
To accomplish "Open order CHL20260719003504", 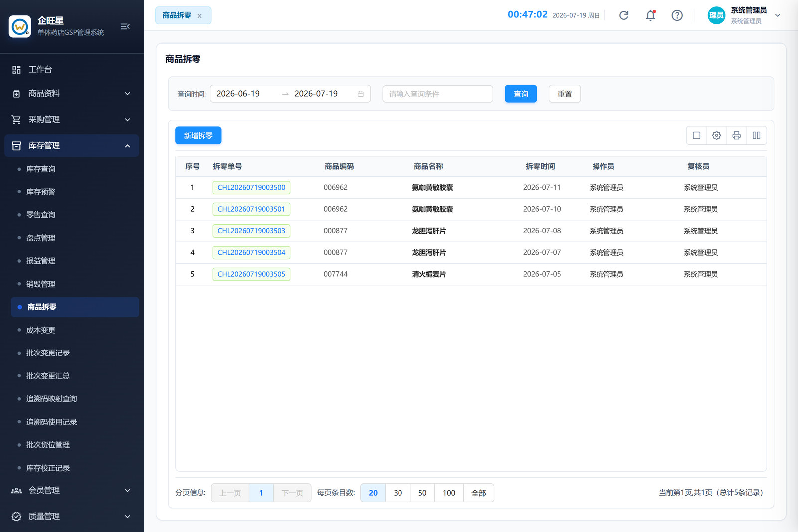I will pyautogui.click(x=251, y=253).
